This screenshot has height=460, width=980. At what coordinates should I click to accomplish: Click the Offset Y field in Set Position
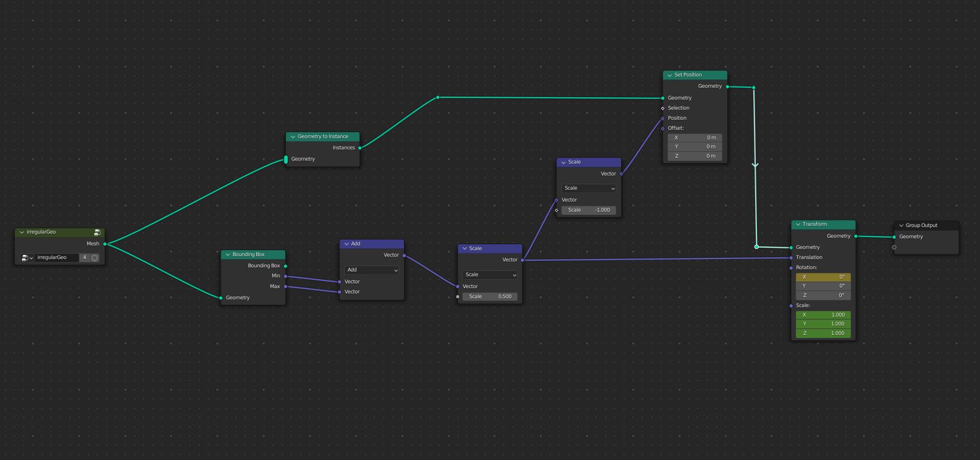click(x=695, y=147)
